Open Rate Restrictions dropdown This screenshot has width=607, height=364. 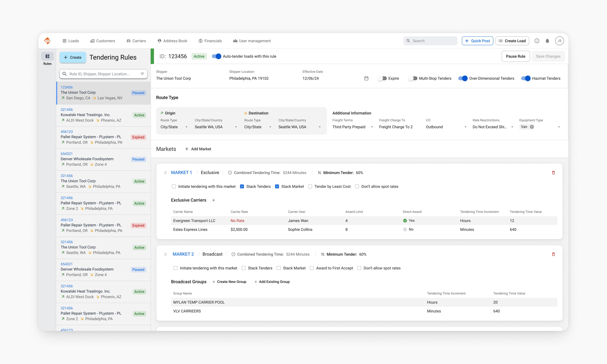click(x=493, y=127)
